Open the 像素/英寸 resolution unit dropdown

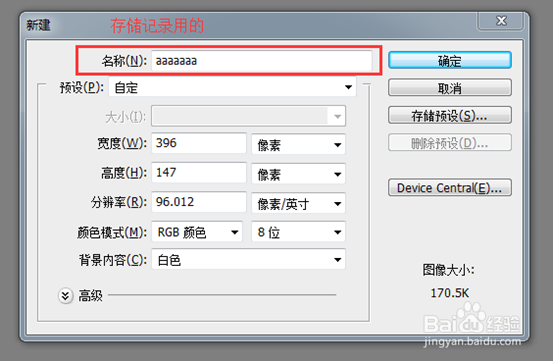tap(298, 203)
